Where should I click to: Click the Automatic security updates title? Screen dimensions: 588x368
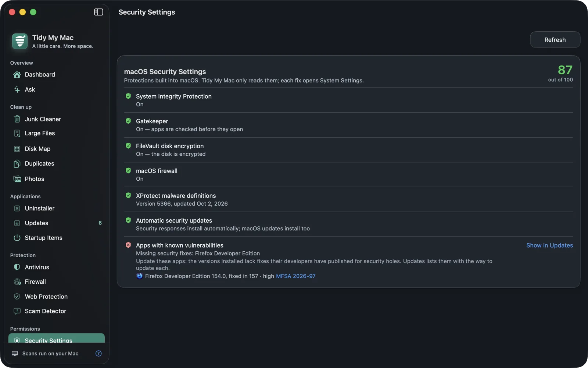pos(174,220)
